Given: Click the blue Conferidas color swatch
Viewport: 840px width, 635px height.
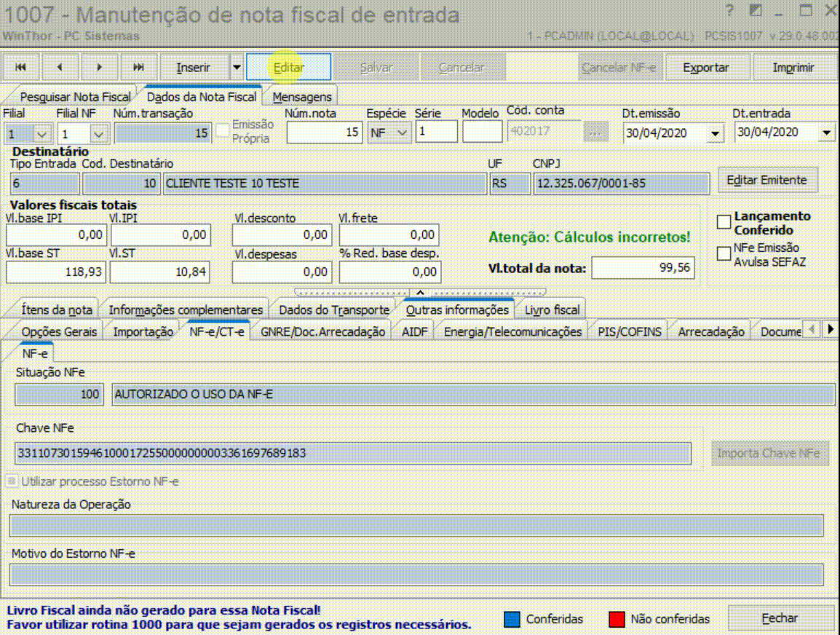Looking at the screenshot, I should tap(512, 619).
